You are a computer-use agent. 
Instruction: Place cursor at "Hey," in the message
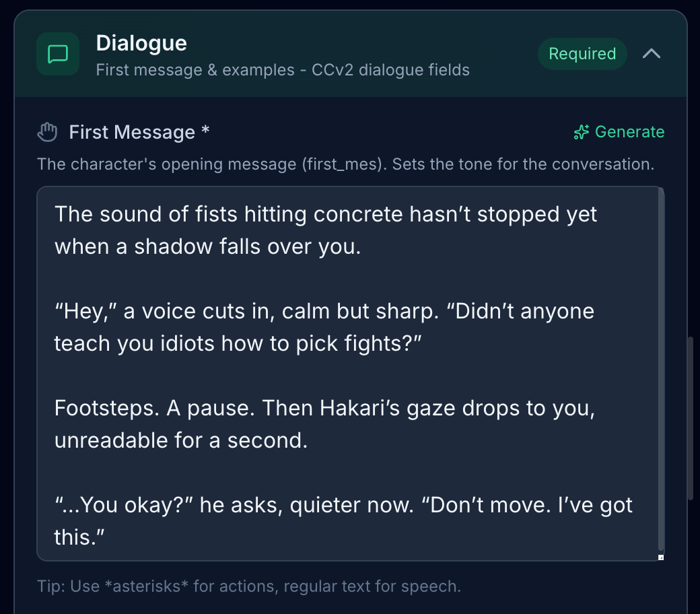click(x=84, y=311)
